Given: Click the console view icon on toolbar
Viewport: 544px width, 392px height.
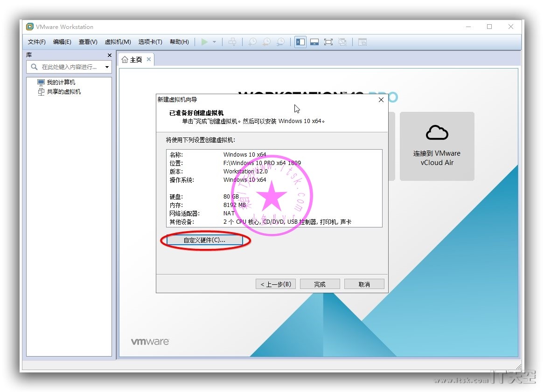Looking at the screenshot, I should tap(363, 42).
